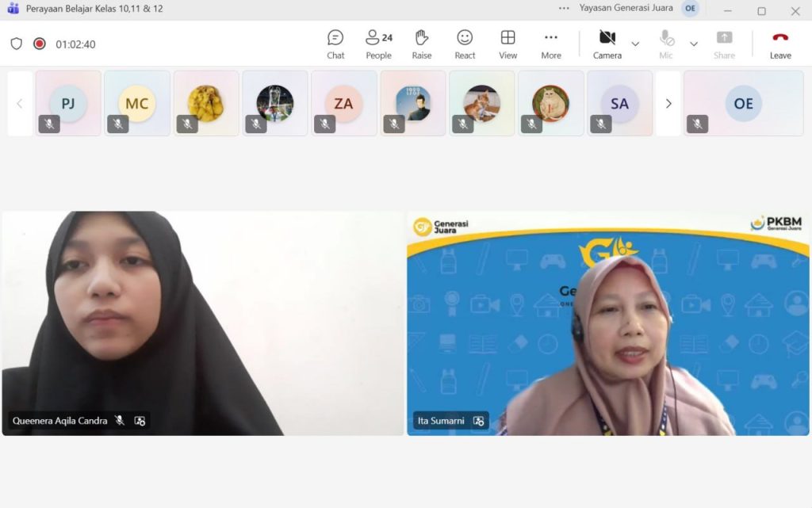Open the OE profile avatar in title bar
Image resolution: width=812 pixels, height=508 pixels.
tap(691, 9)
